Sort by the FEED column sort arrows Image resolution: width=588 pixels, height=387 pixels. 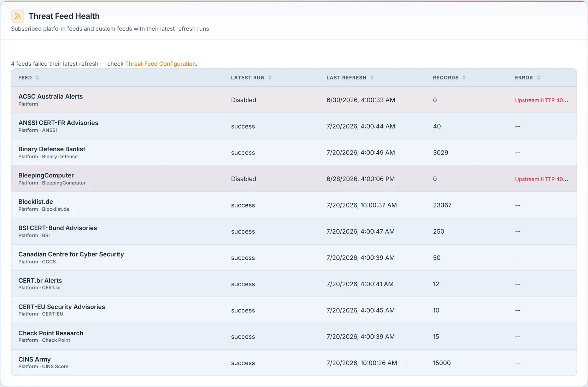pyautogui.click(x=37, y=78)
